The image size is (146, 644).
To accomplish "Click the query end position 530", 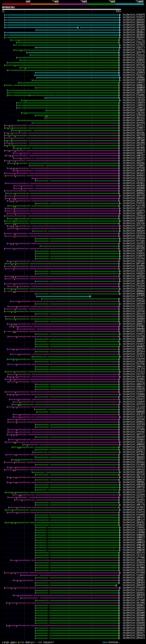I will (x=118, y=11).
